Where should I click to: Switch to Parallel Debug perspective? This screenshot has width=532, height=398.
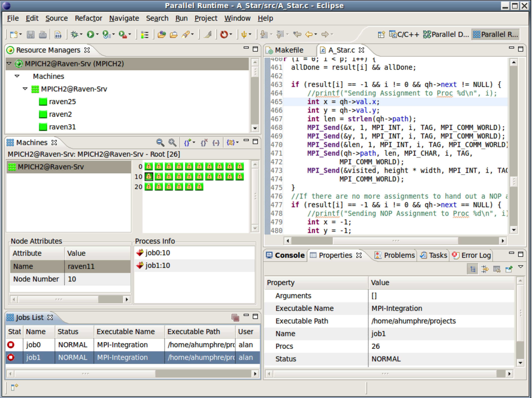[x=446, y=35]
